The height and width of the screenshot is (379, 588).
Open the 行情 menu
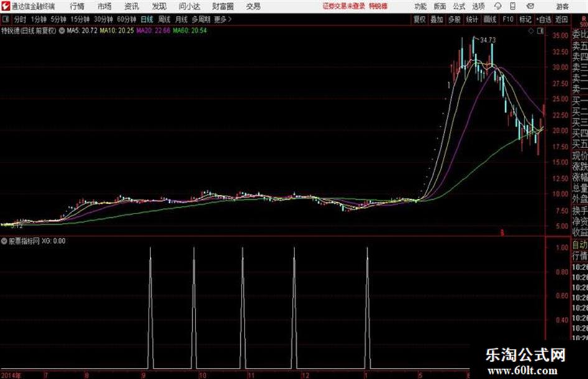(x=77, y=6)
